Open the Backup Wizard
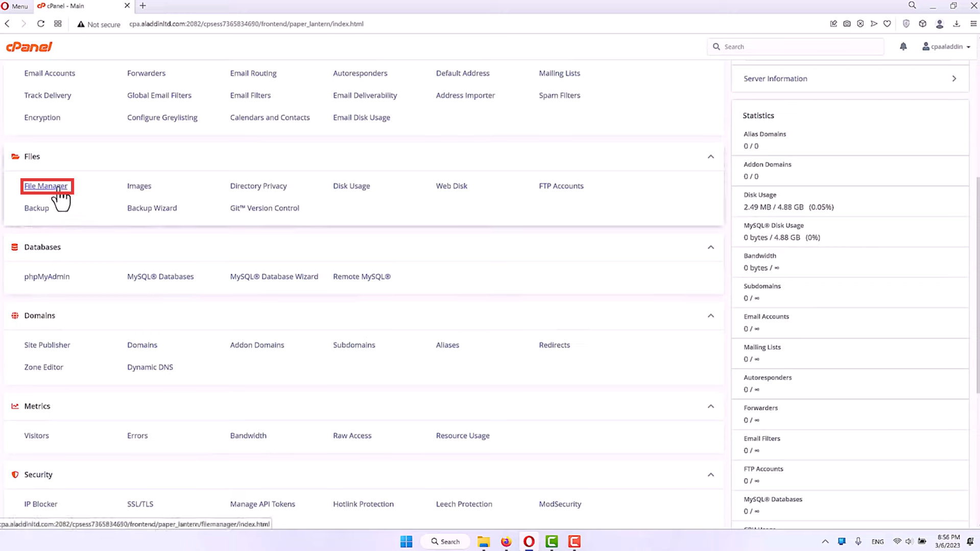The image size is (980, 551). coord(152,208)
